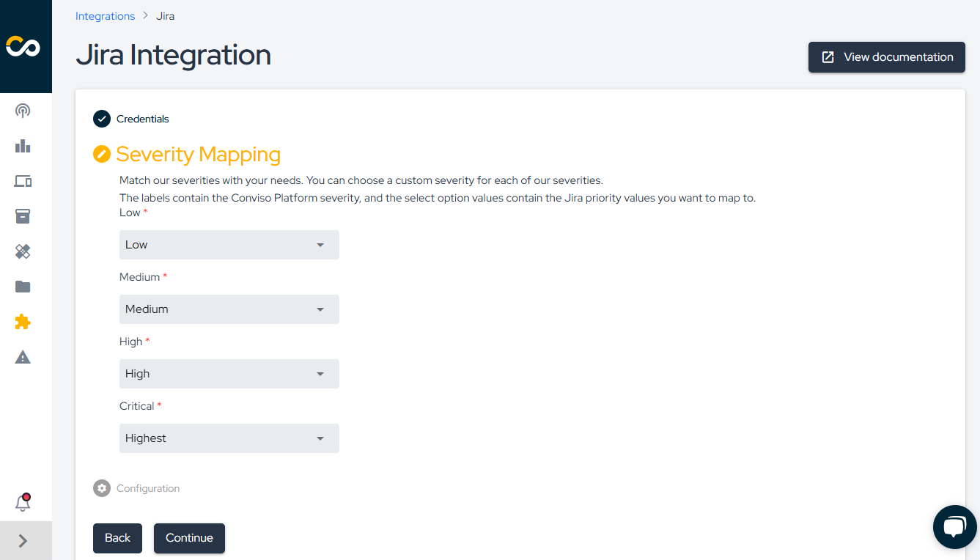Open the puzzle piece integrations icon
This screenshot has width=980, height=560.
(23, 322)
